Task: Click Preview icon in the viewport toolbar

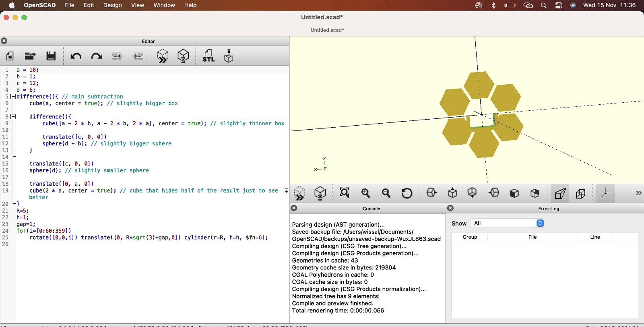Action: coord(299,193)
